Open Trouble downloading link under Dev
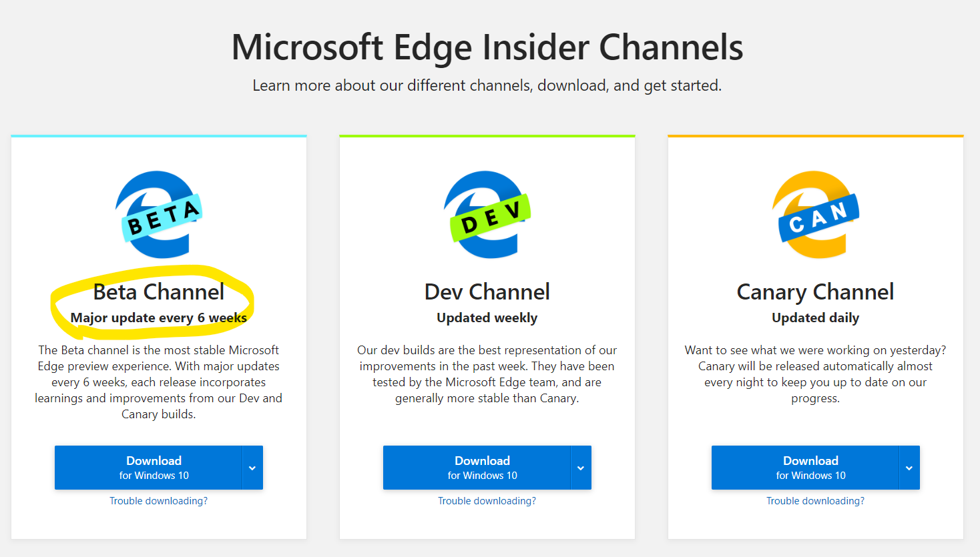Image resolution: width=980 pixels, height=557 pixels. coord(487,501)
